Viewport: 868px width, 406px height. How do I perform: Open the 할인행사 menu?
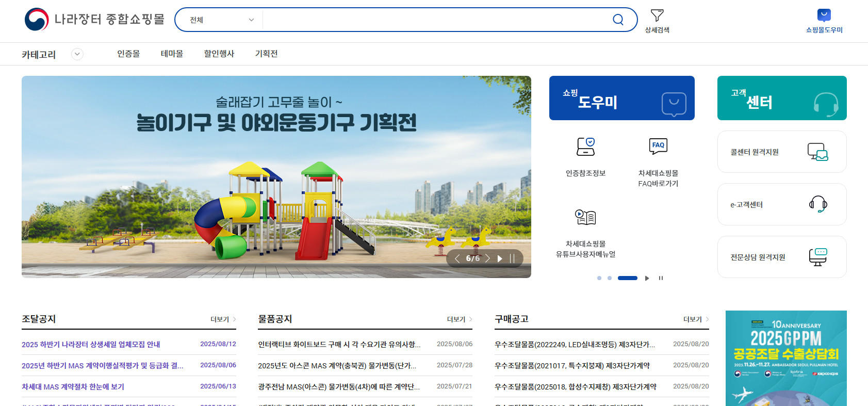click(x=219, y=54)
